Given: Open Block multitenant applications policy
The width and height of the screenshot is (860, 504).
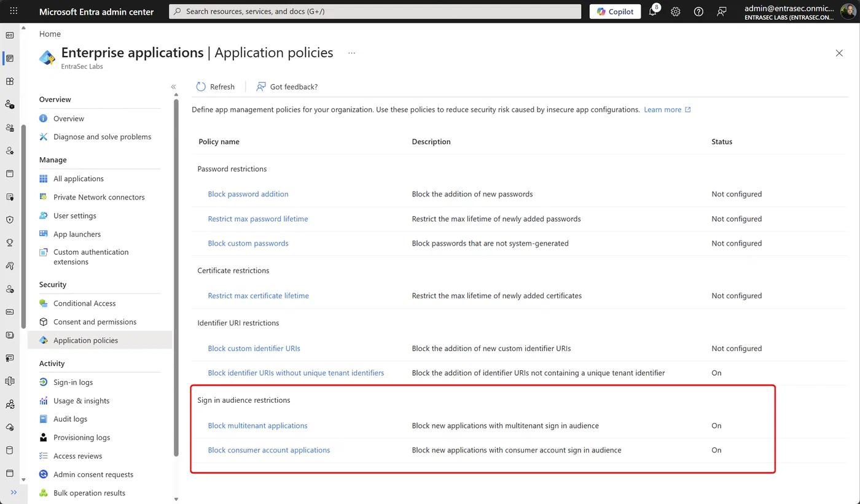Looking at the screenshot, I should [257, 425].
